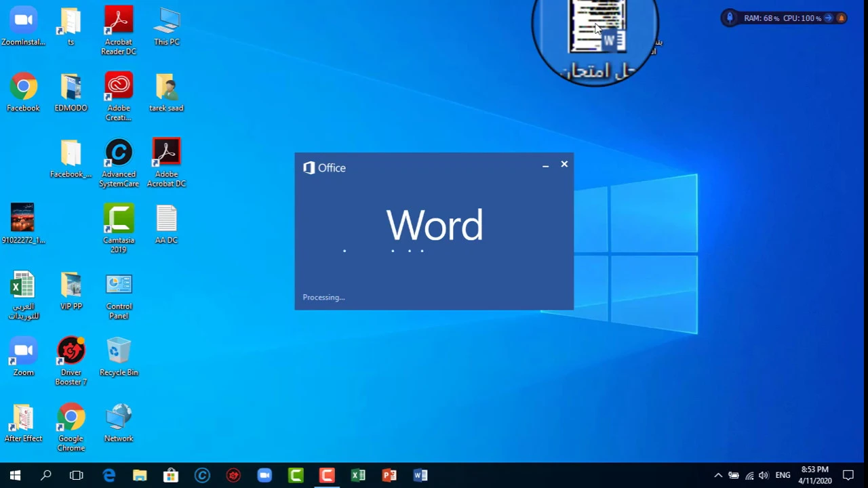
Task: Expand hidden system tray icons chevron
Action: pyautogui.click(x=718, y=475)
